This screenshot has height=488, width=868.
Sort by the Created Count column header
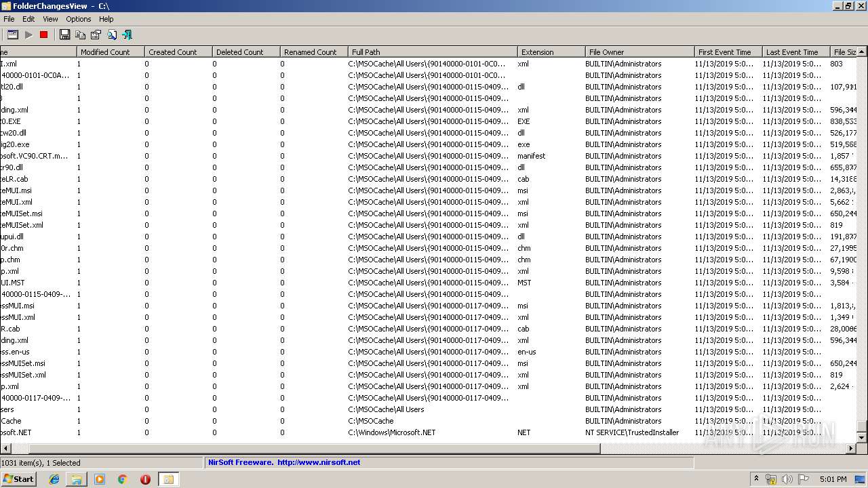178,52
